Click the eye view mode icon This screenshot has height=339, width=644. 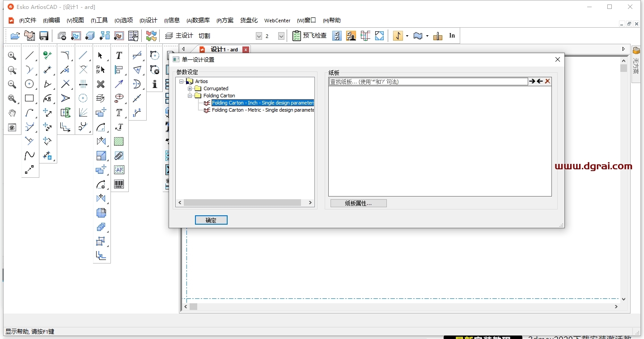click(x=12, y=128)
